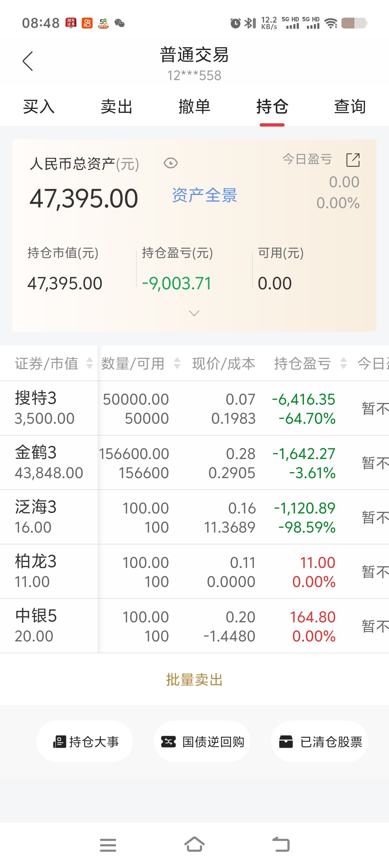Open 持仓大事 shortcut
This screenshot has width=389, height=868.
(x=85, y=741)
